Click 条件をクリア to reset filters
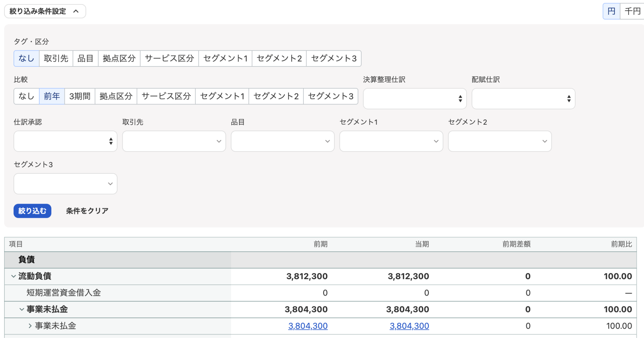The height and width of the screenshot is (338, 644). coord(87,211)
